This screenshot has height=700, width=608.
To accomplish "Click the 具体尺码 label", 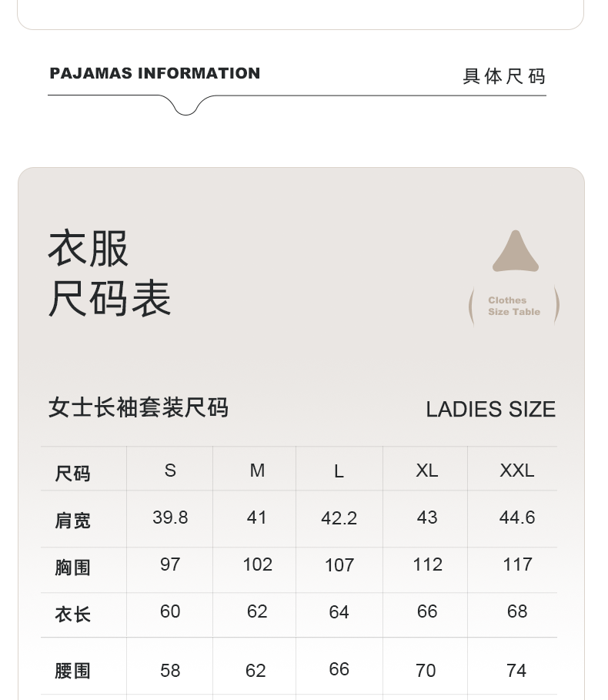I will 504,76.
